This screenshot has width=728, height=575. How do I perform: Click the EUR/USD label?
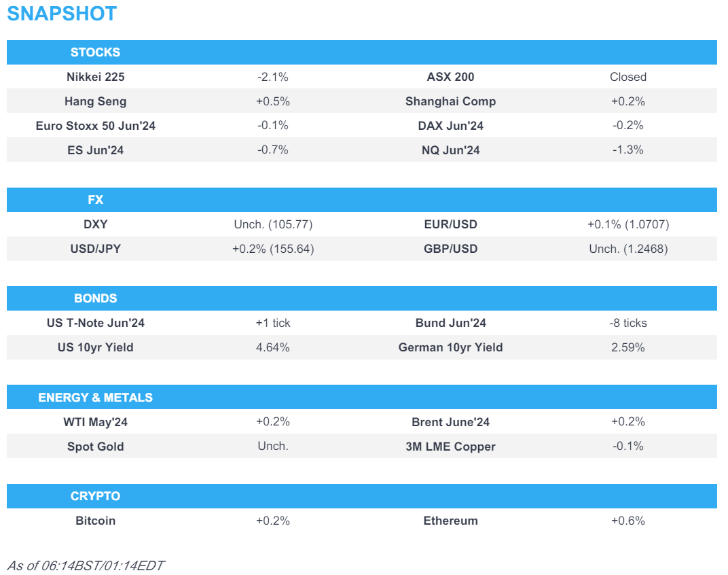(450, 224)
